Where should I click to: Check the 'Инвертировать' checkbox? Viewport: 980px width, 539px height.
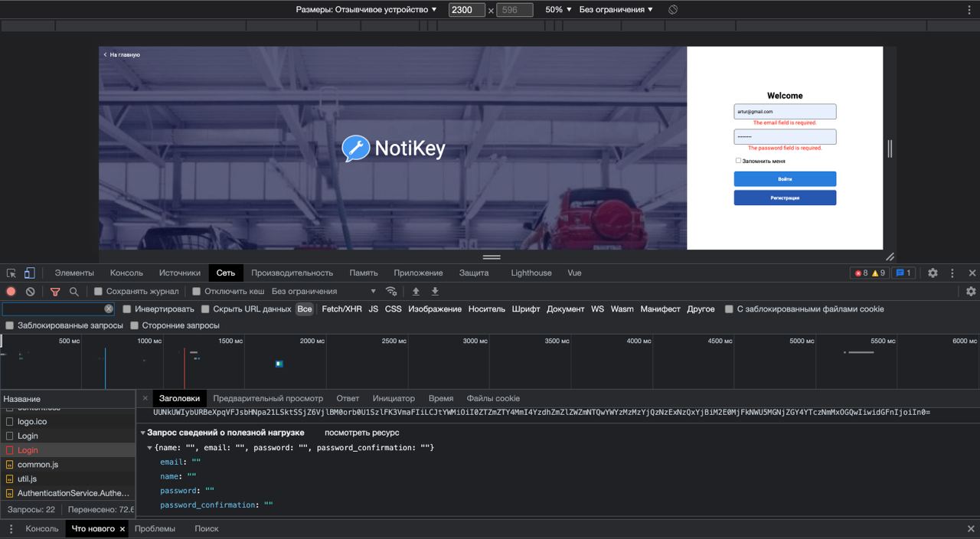(x=127, y=309)
